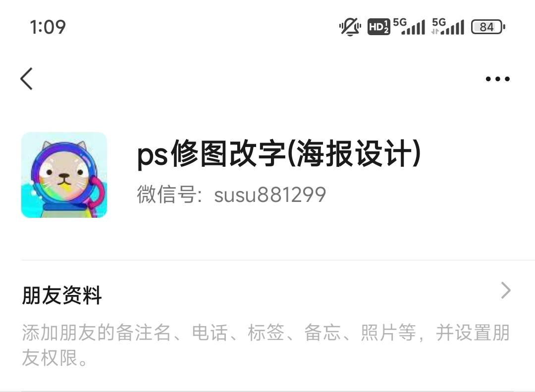Go back using the left arrow
535x392 pixels.
pyautogui.click(x=27, y=79)
